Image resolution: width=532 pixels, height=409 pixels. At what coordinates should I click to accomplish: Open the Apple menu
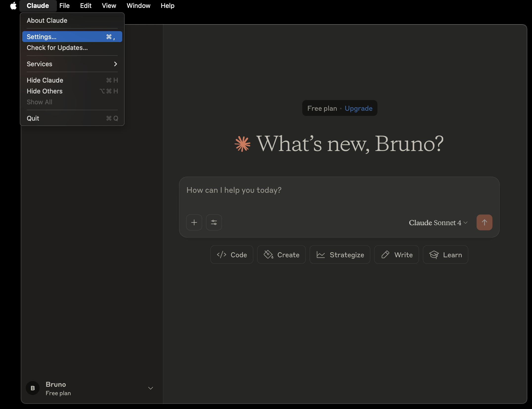[x=13, y=5]
